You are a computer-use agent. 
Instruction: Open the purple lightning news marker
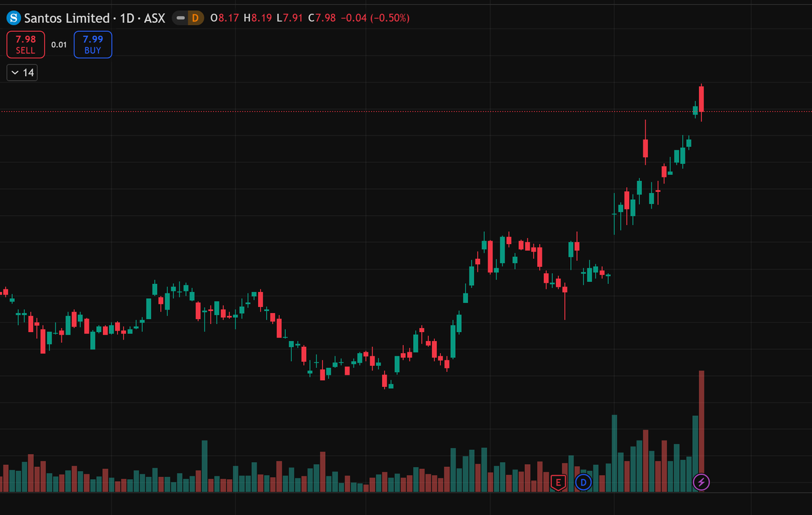click(x=701, y=482)
